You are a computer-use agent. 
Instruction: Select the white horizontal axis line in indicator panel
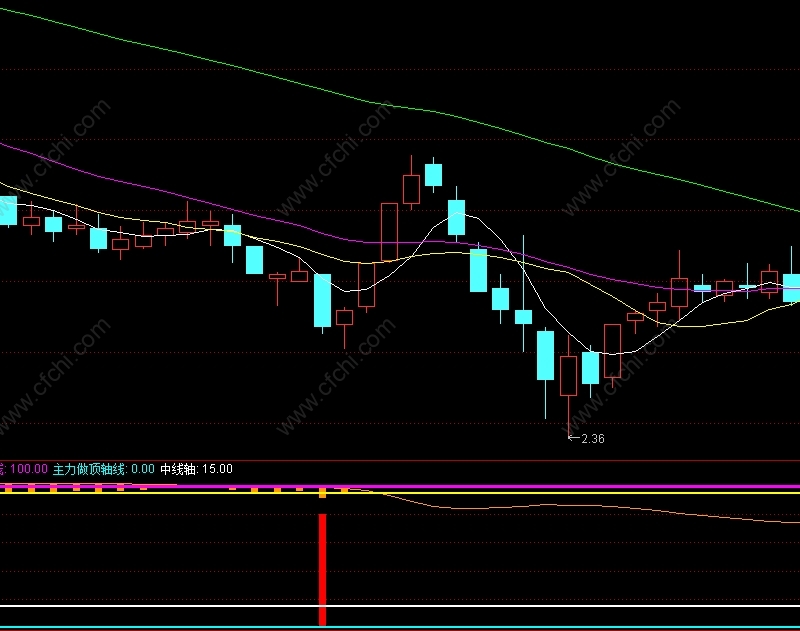[400, 606]
